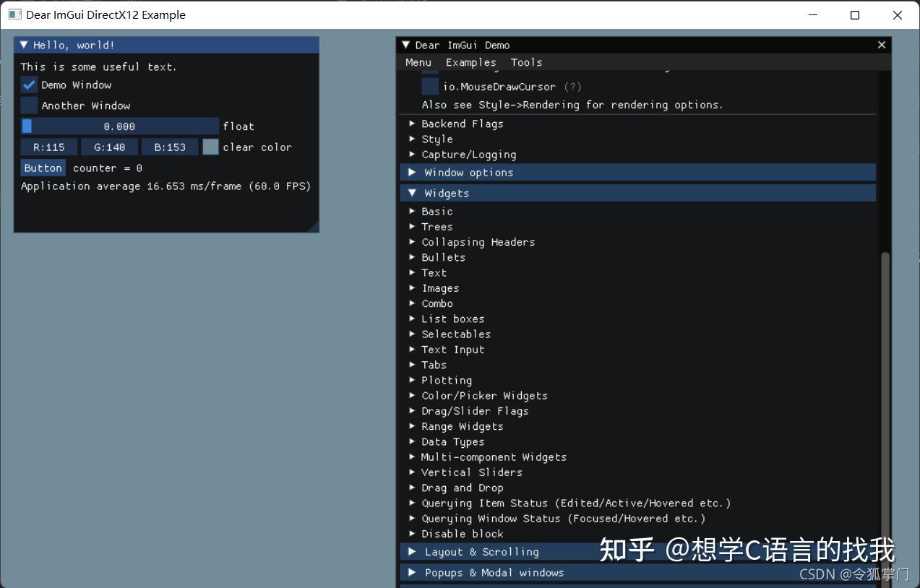Expand the Window options header
Screen dimensions: 920x588
(468, 172)
